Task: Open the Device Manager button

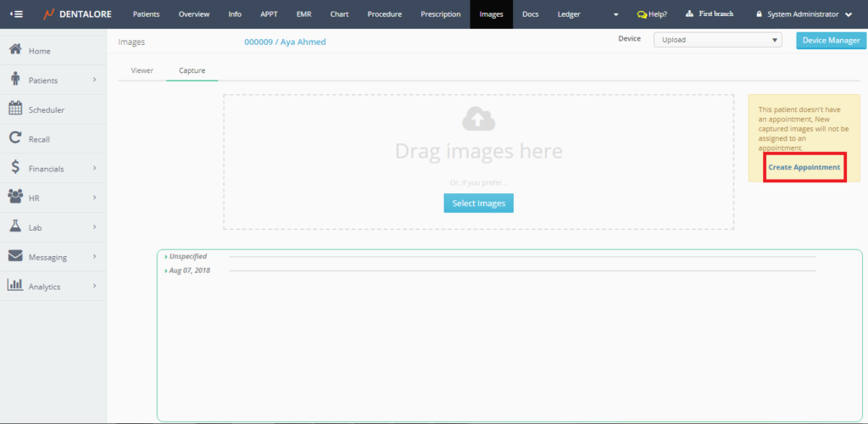Action: (831, 40)
